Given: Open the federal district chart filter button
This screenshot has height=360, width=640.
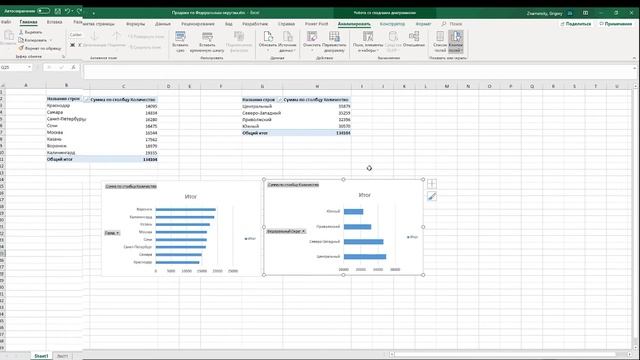Looking at the screenshot, I should (x=286, y=231).
